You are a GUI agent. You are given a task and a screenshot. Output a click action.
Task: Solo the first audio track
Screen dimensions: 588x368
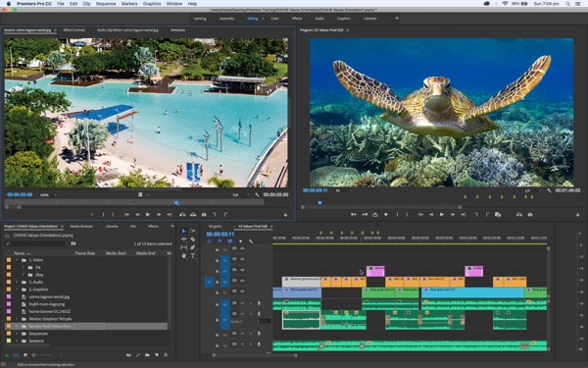pyautogui.click(x=251, y=303)
